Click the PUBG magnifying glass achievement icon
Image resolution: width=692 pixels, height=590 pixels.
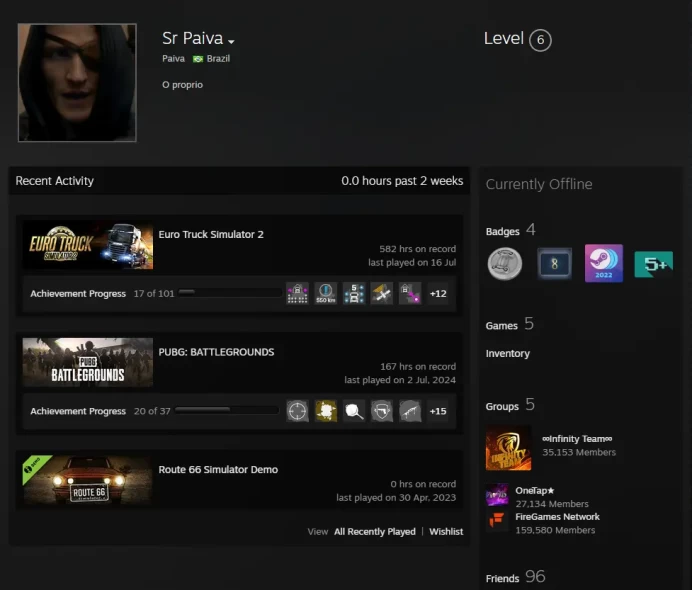click(x=354, y=411)
